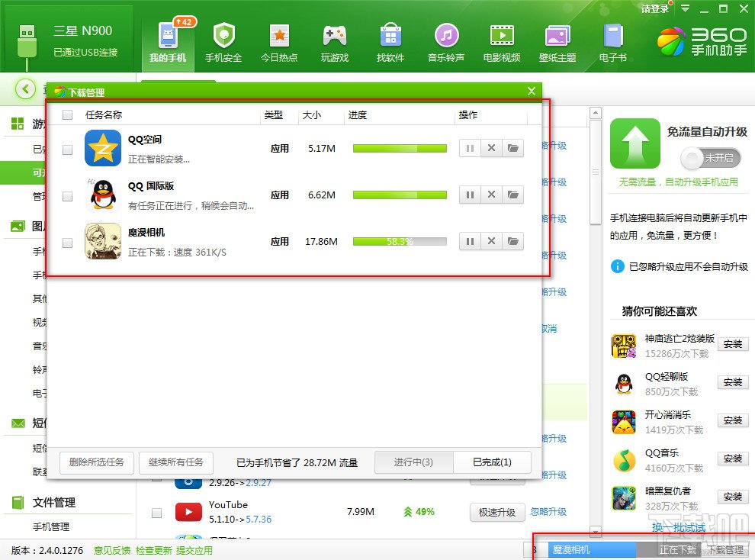
Task: Install QQ轻聊版
Action: click(733, 381)
